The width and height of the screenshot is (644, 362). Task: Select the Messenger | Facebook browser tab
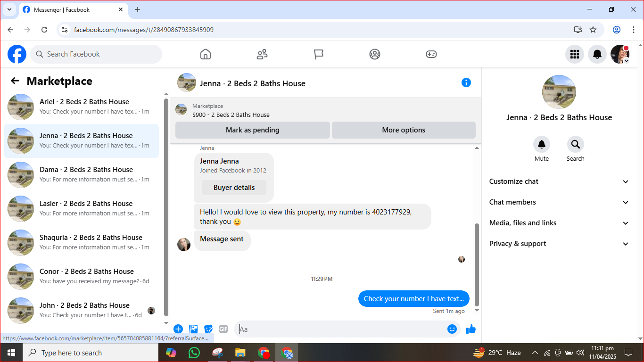pos(73,10)
